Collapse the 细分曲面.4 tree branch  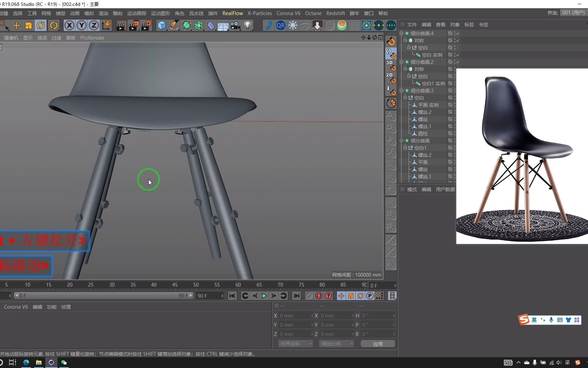coord(402,33)
